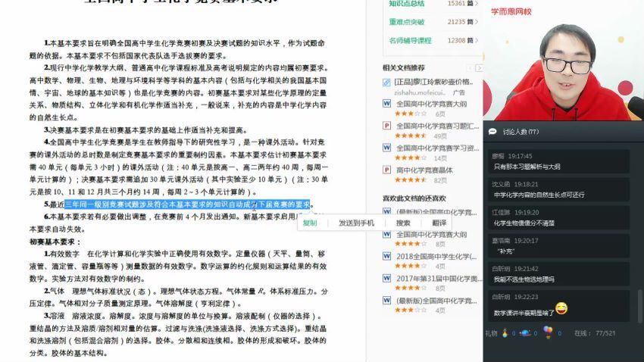The image size is (644, 362).
Task: Click Word icon of 2018全国高中学生化学
Action: pyautogui.click(x=386, y=256)
